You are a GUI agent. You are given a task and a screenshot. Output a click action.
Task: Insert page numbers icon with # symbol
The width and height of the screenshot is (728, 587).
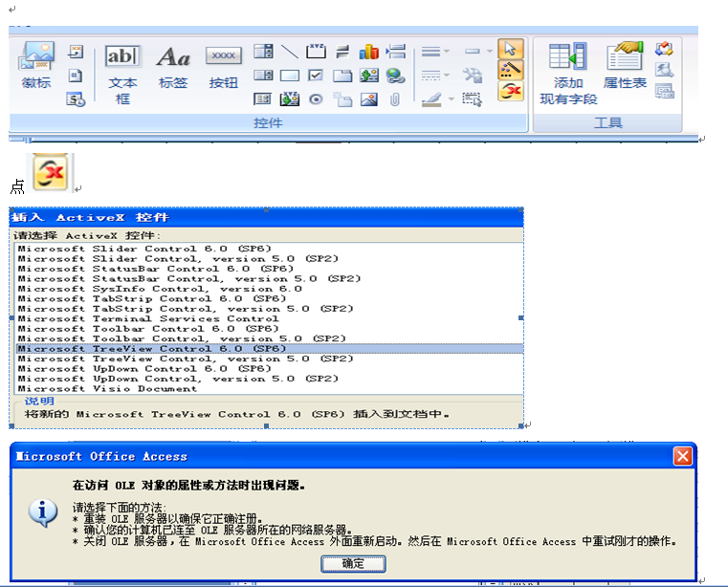click(76, 76)
